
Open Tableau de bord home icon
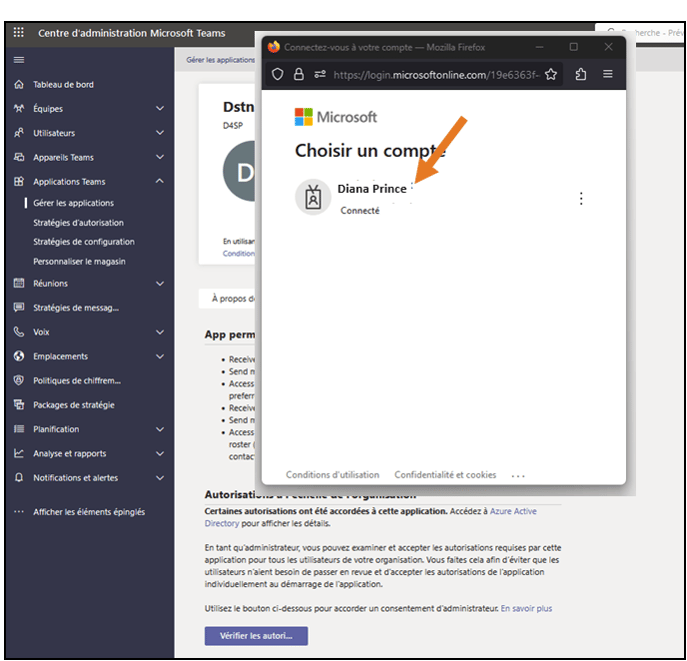click(19, 85)
